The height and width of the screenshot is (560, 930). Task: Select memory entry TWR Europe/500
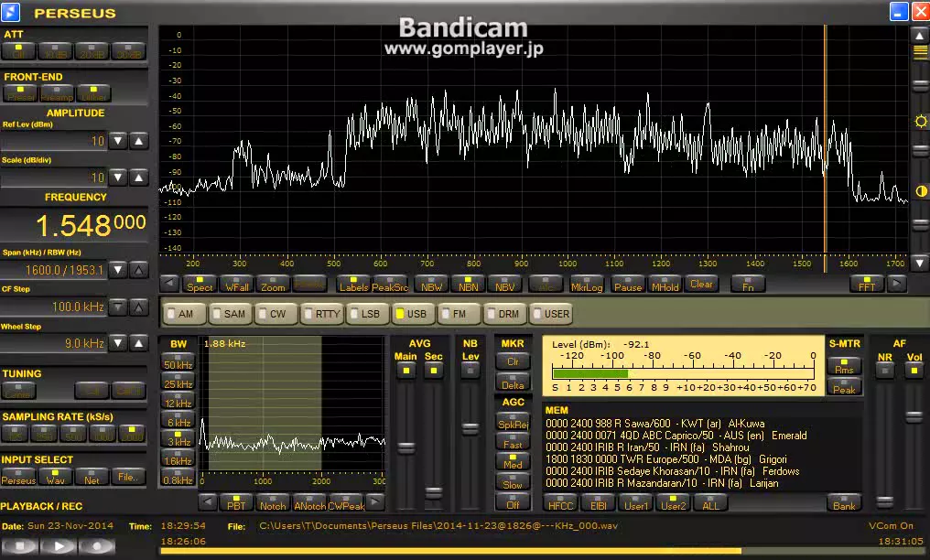pos(666,459)
